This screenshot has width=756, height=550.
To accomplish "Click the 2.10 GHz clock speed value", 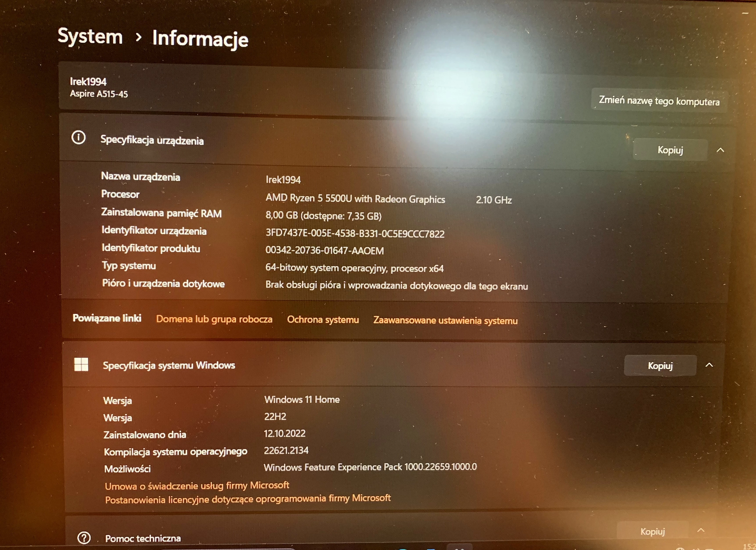I will 494,200.
